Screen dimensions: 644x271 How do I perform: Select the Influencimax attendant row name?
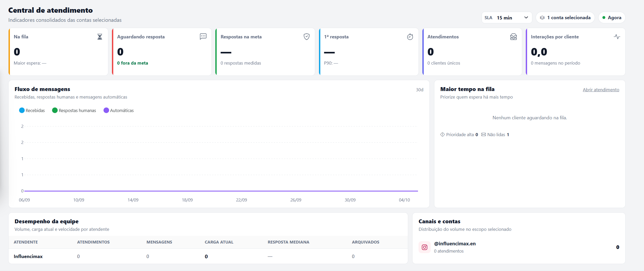[28, 256]
